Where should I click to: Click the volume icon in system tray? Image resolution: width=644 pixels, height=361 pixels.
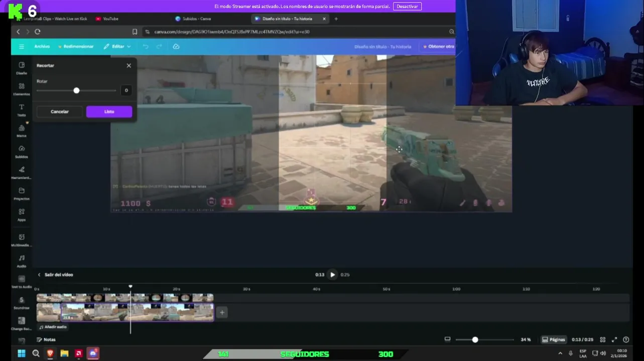click(x=603, y=353)
